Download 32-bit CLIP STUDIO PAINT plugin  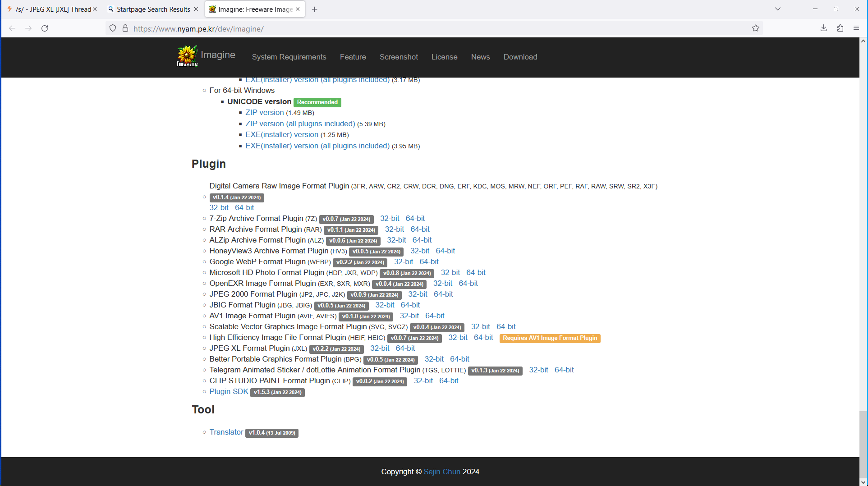(x=423, y=381)
